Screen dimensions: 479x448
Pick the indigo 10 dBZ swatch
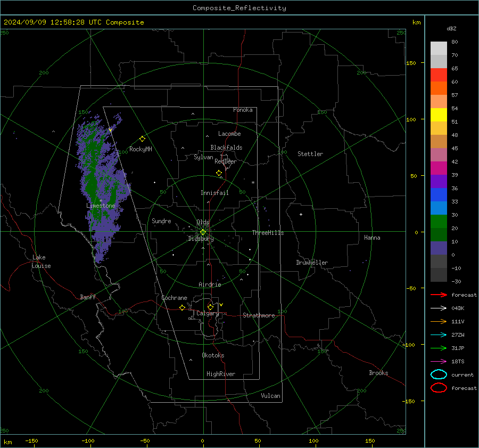439,248
